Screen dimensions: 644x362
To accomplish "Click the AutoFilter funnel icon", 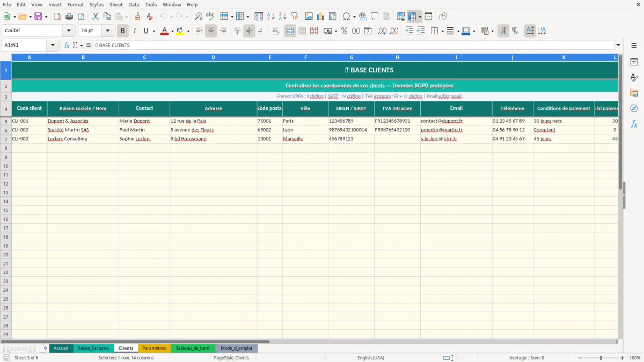I will pyautogui.click(x=295, y=17).
